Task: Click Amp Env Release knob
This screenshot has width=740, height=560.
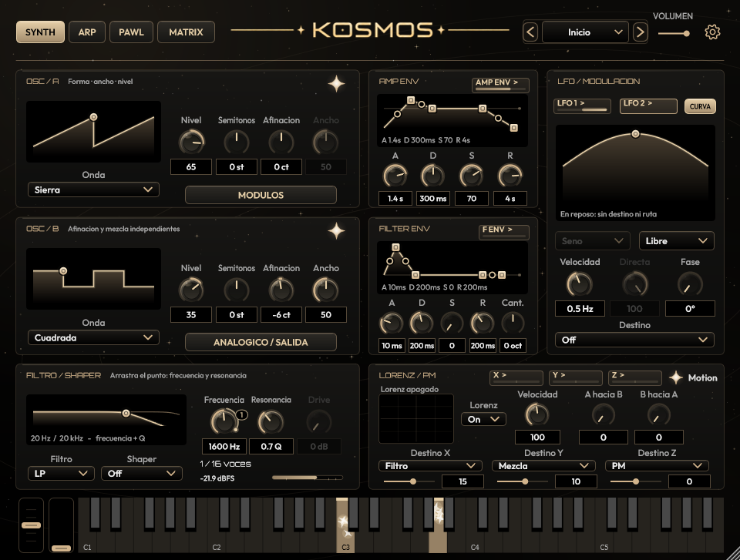Action: point(510,176)
